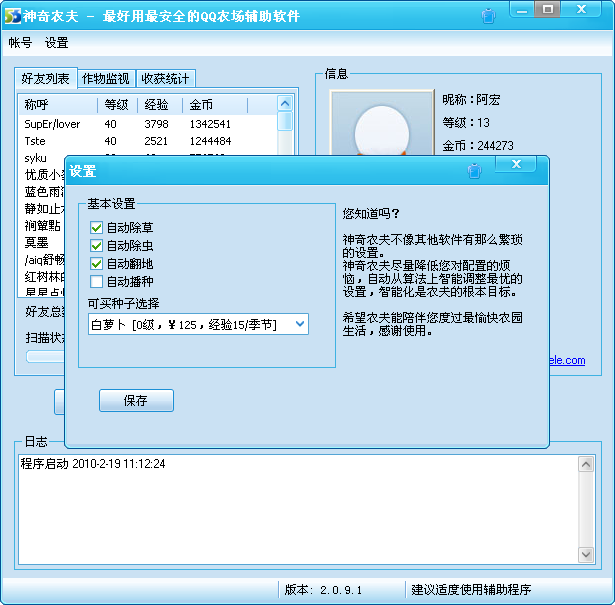
Task: Click the 3798 experience cell
Action: [156, 124]
